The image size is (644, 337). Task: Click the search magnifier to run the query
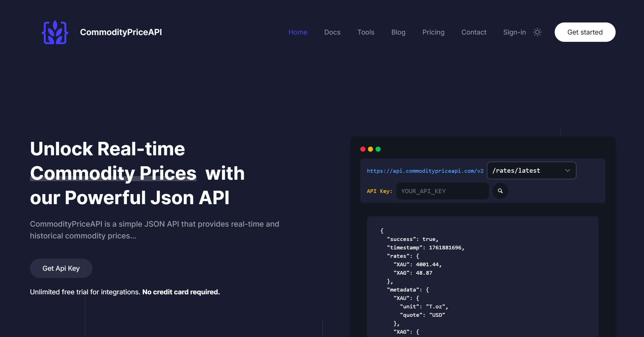coord(500,191)
